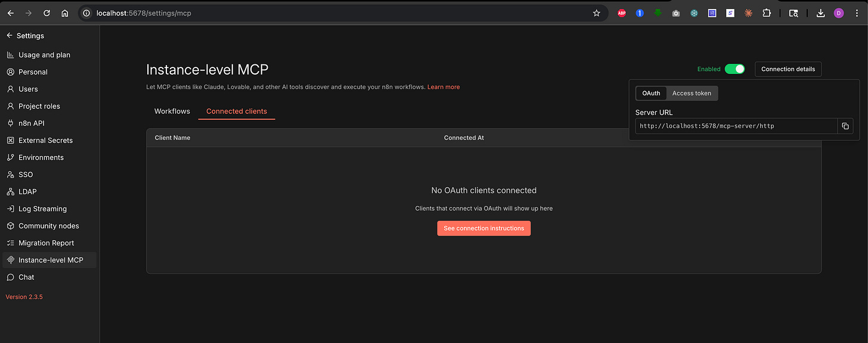
Task: Open the browser extensions puzzle menu
Action: tap(767, 13)
